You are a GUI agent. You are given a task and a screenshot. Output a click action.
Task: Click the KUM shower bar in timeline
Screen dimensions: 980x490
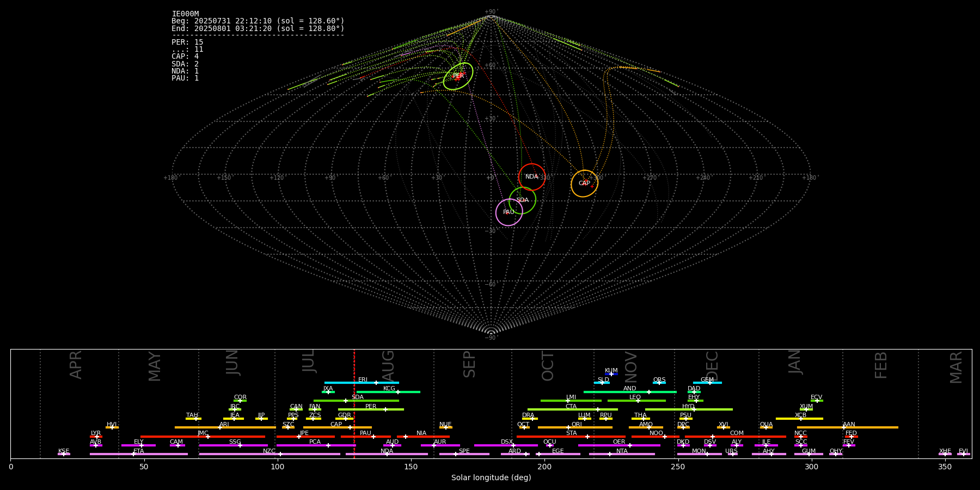tap(611, 374)
